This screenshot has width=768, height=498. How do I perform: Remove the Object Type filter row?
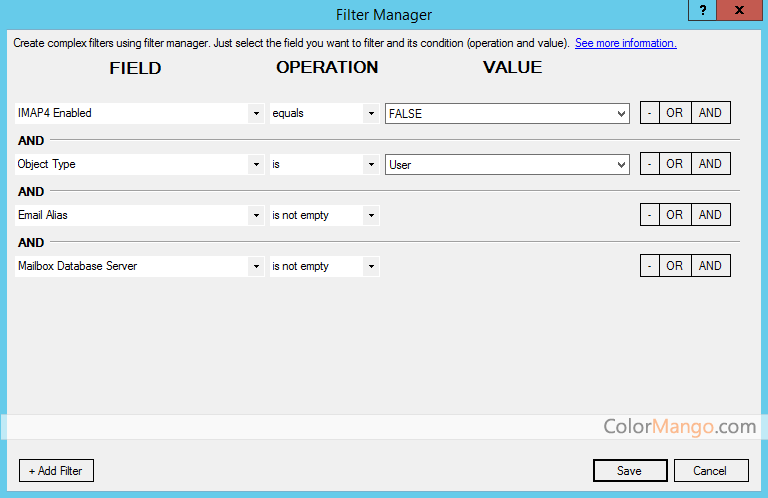(x=650, y=164)
